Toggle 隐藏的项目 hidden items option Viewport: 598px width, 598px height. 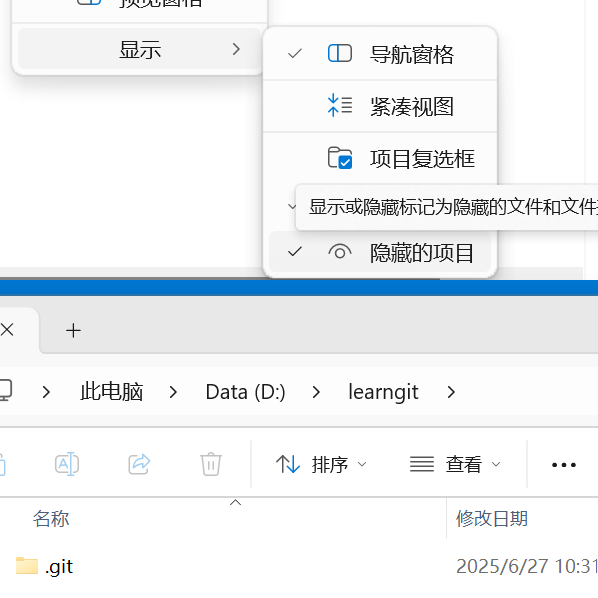tap(380, 252)
